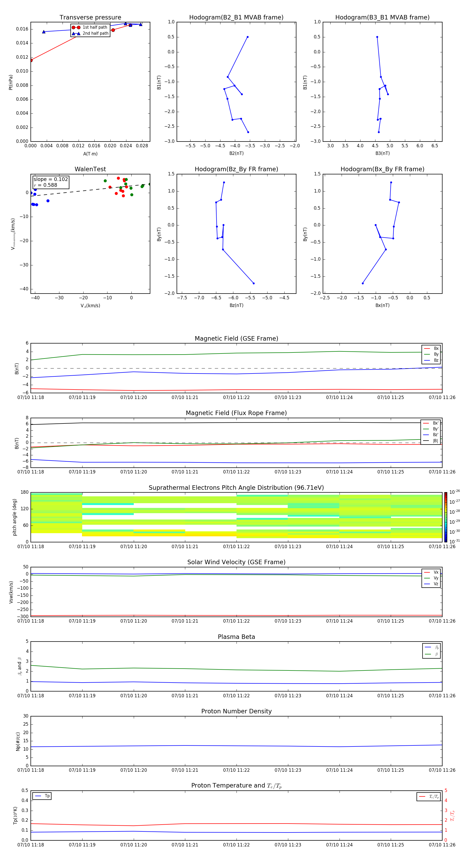Select the 'Tp' legend entry
Viewport: 473px width, 868px height.
[42, 796]
